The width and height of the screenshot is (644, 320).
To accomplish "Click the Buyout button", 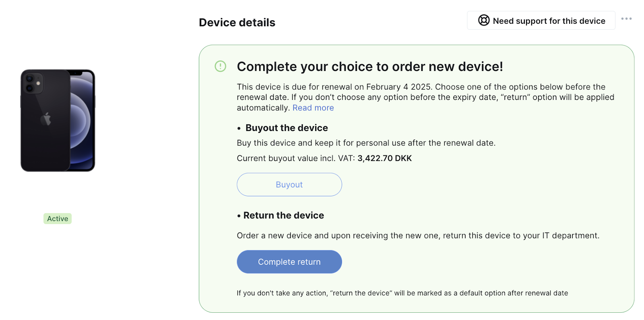I will [x=289, y=185].
